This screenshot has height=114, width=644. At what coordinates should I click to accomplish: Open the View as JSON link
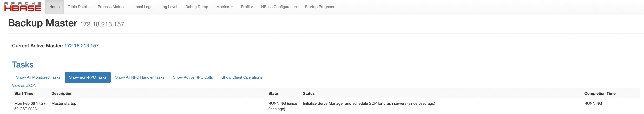pyautogui.click(x=24, y=86)
